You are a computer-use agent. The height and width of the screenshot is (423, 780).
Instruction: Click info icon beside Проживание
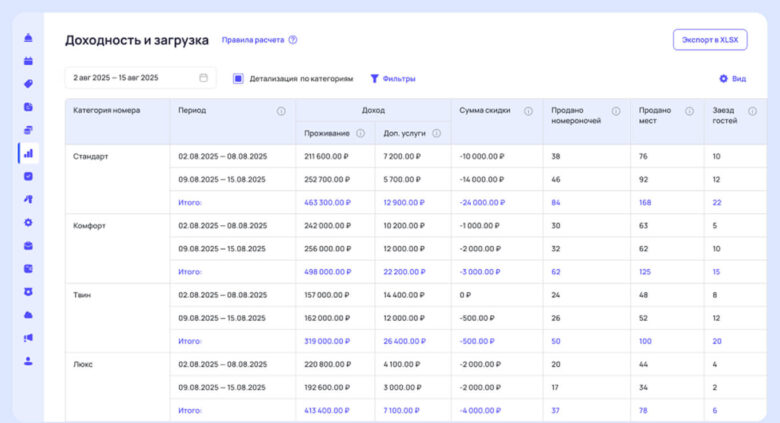[360, 133]
